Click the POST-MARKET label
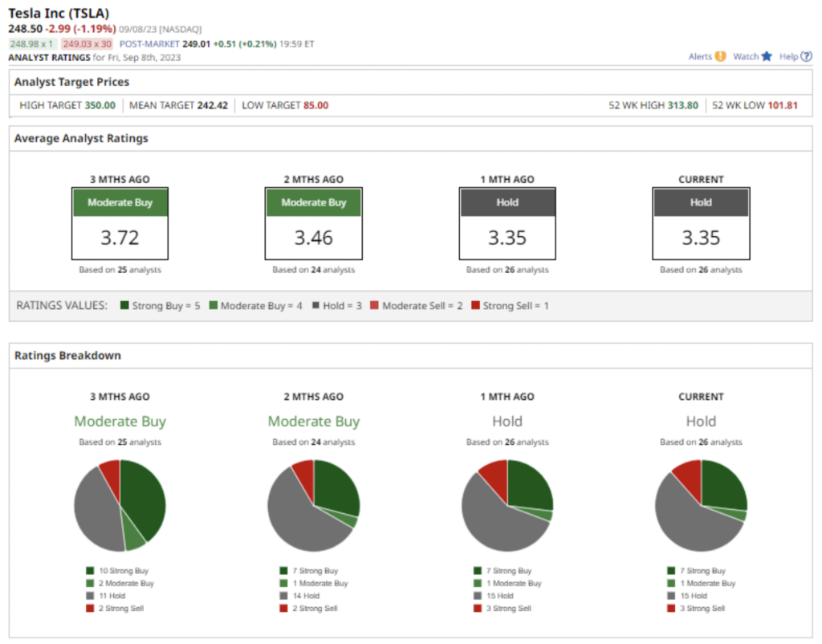 pos(149,44)
